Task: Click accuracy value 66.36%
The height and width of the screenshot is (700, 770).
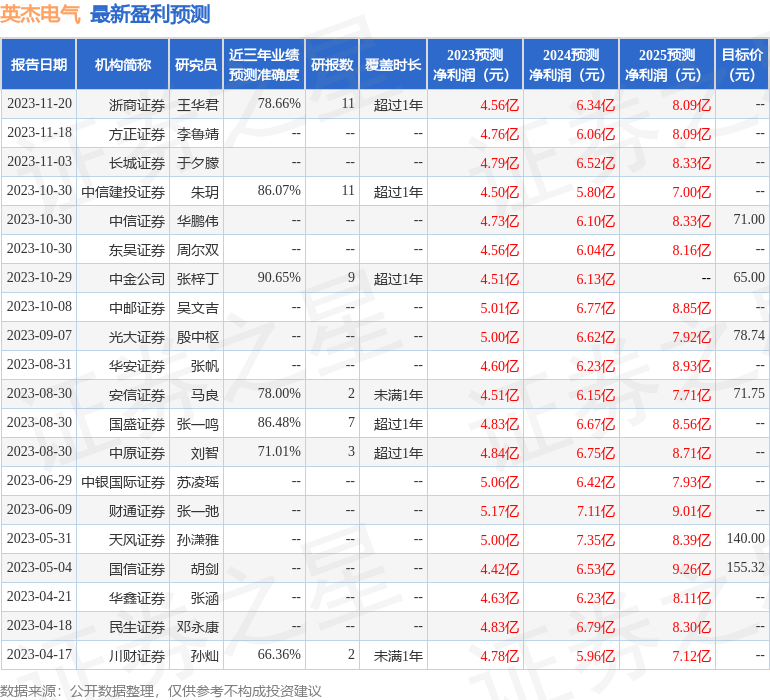Action: pos(279,654)
